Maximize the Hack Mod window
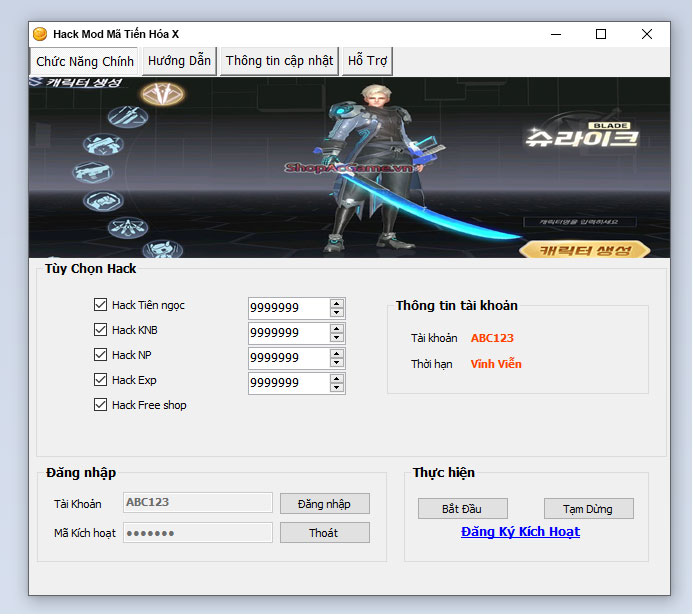 601,34
